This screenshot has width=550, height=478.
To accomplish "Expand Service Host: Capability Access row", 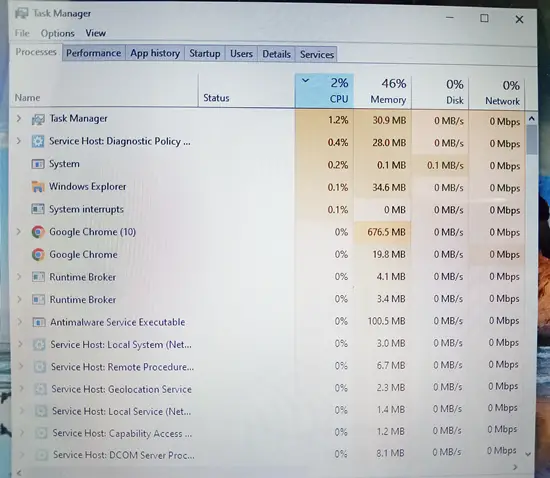I will (22, 432).
